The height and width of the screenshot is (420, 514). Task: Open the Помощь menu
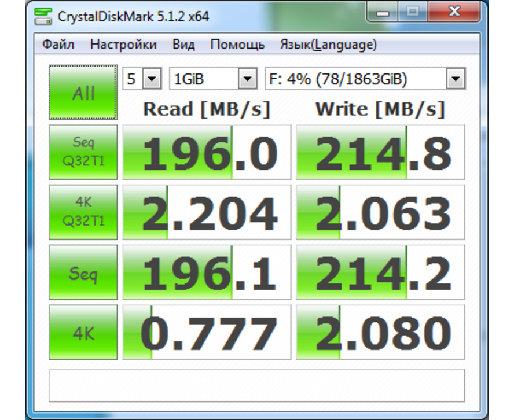pyautogui.click(x=237, y=45)
